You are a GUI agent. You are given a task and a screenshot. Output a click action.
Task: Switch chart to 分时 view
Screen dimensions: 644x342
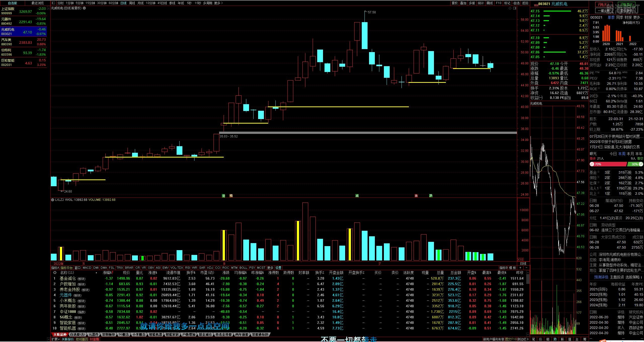coord(60,3)
